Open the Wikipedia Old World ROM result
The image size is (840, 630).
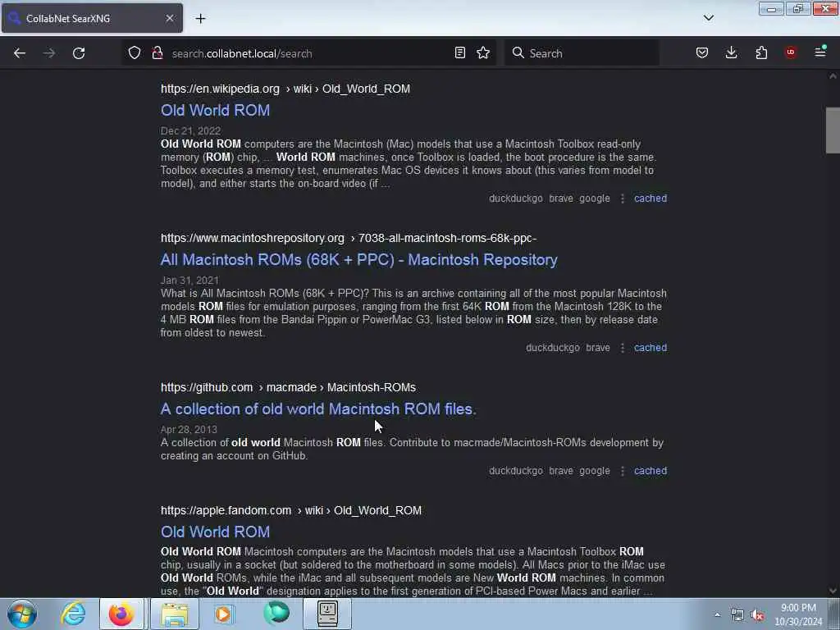[216, 111]
